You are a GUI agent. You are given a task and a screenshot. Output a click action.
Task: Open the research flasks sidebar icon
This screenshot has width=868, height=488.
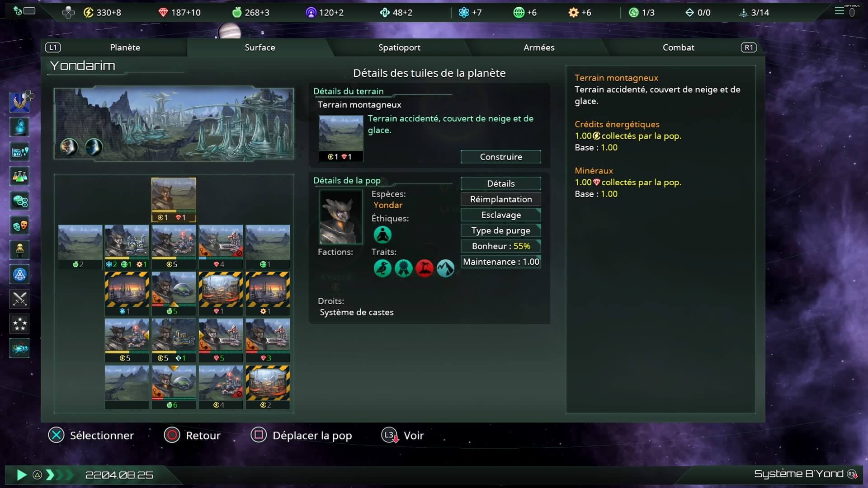[x=19, y=176]
